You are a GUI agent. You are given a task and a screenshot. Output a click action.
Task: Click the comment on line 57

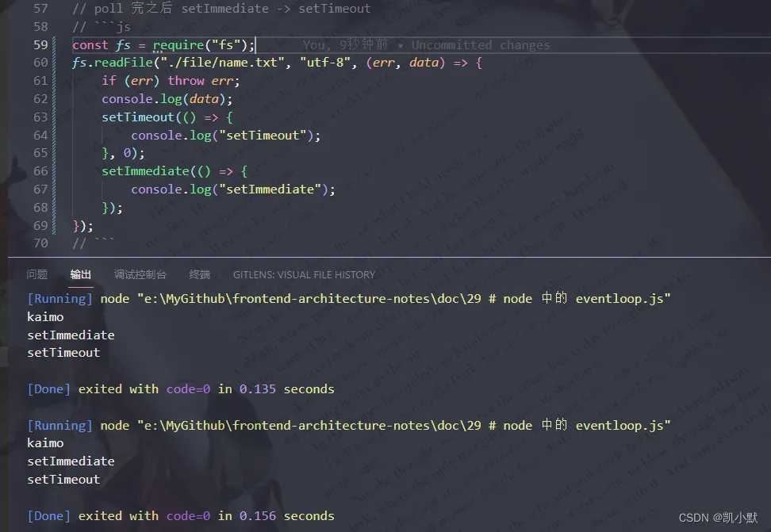pos(221,9)
